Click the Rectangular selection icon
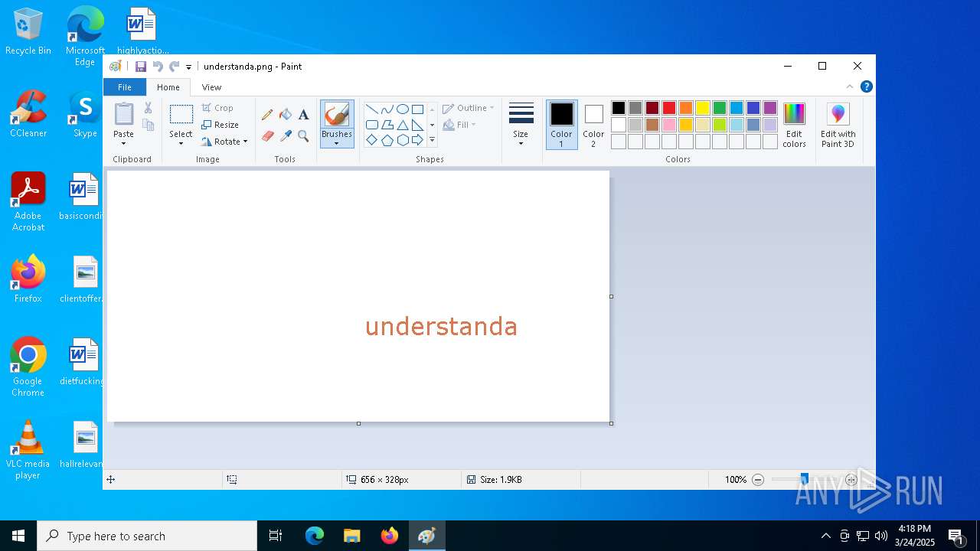 (181, 115)
